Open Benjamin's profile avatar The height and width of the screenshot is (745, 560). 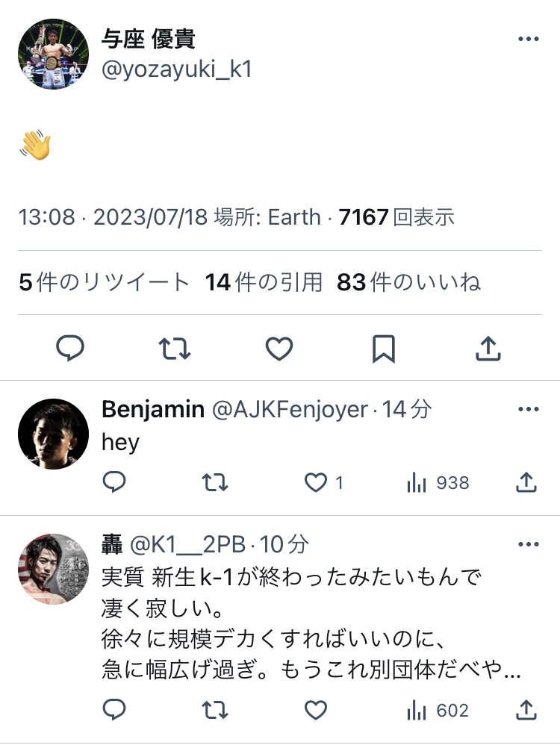(x=53, y=434)
